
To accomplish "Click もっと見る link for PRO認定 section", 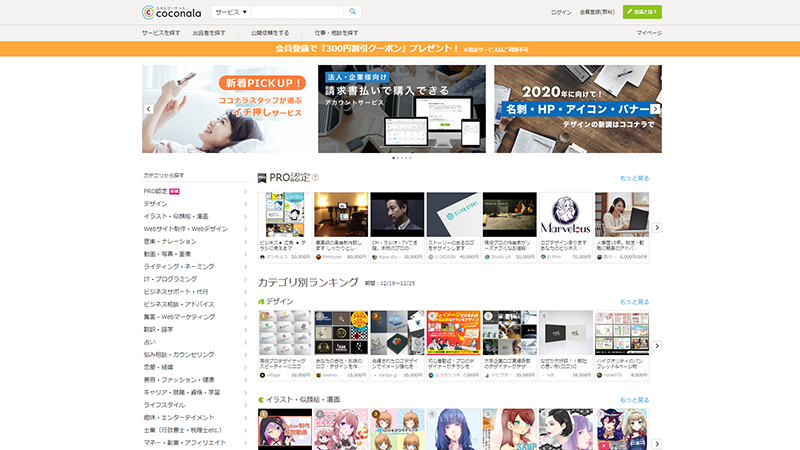I will tap(634, 178).
